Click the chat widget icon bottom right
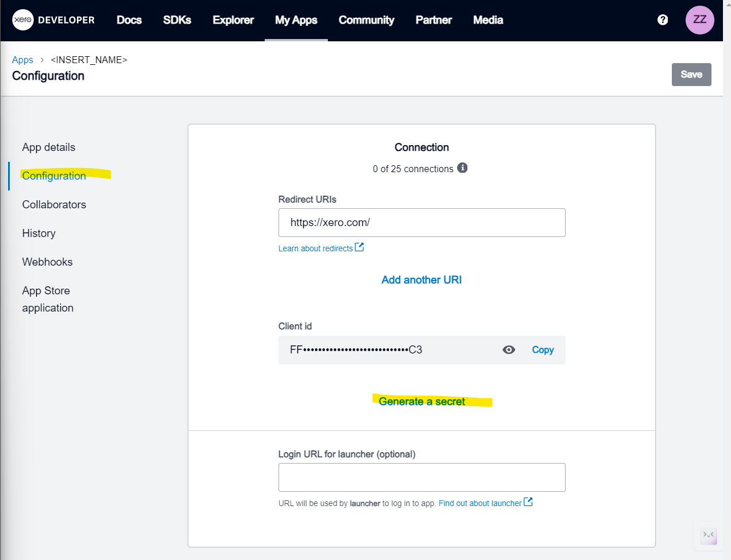This screenshot has height=560, width=731. [709, 535]
